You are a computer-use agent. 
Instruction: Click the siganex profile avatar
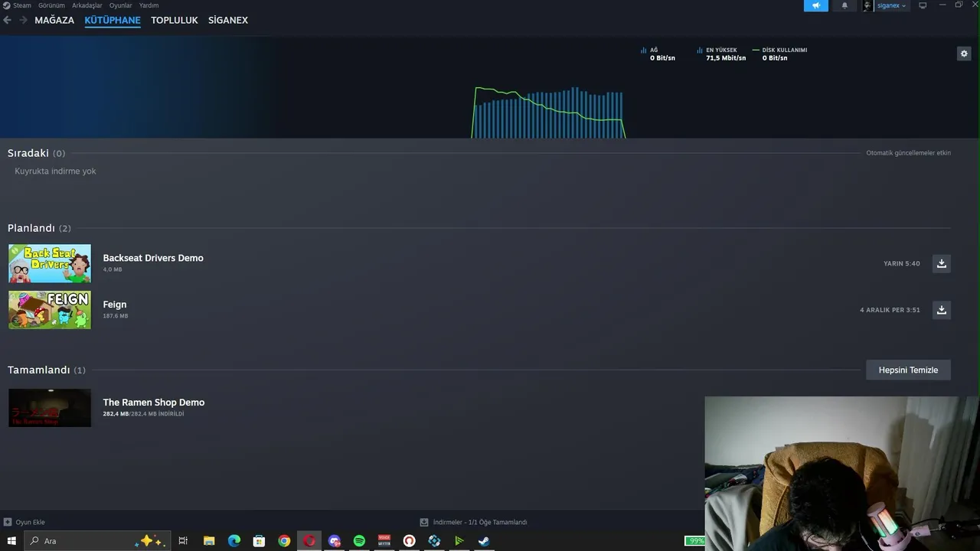point(867,5)
